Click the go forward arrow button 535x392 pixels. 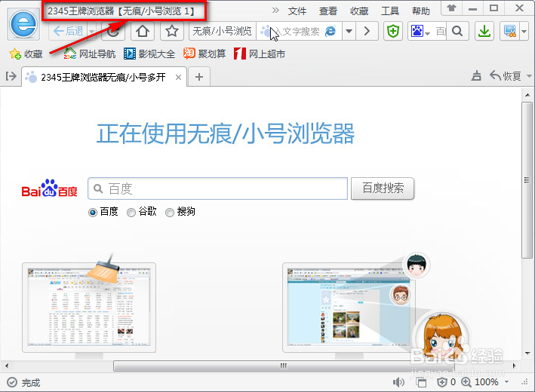367,32
